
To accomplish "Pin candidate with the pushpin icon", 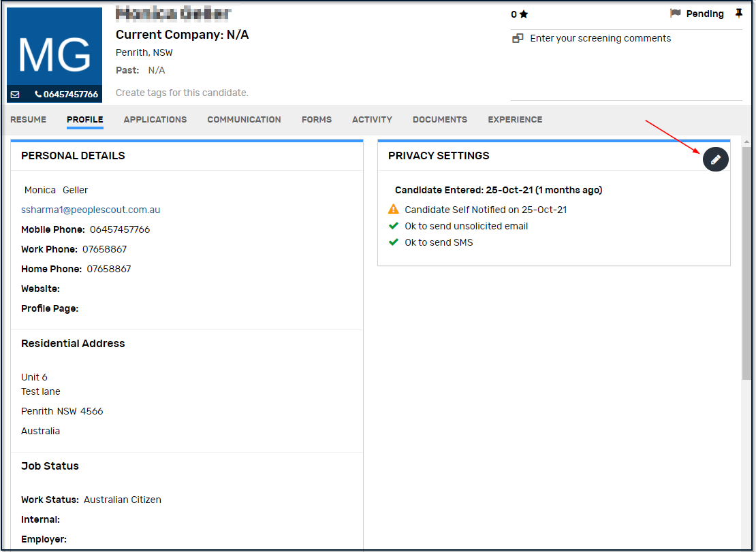I will coord(739,14).
